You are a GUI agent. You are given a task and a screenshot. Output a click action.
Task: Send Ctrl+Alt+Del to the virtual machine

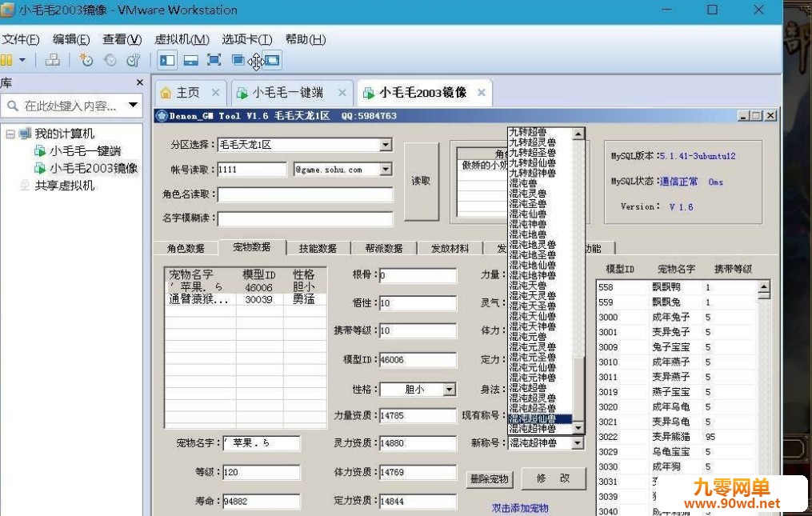point(52,60)
